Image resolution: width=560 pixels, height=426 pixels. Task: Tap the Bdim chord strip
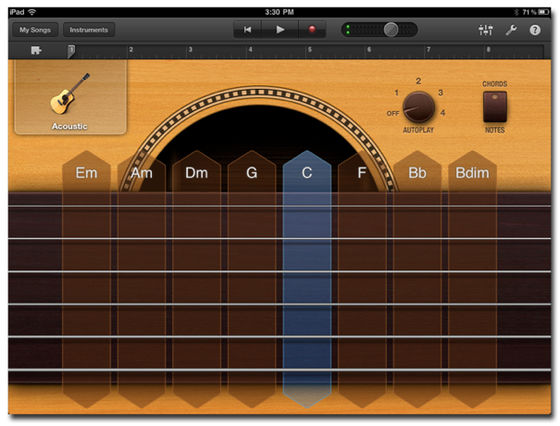pyautogui.click(x=472, y=279)
